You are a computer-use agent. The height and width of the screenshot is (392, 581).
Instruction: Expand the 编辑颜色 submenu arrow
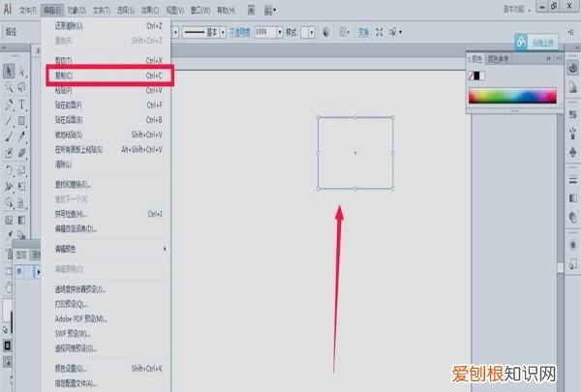pyautogui.click(x=165, y=249)
